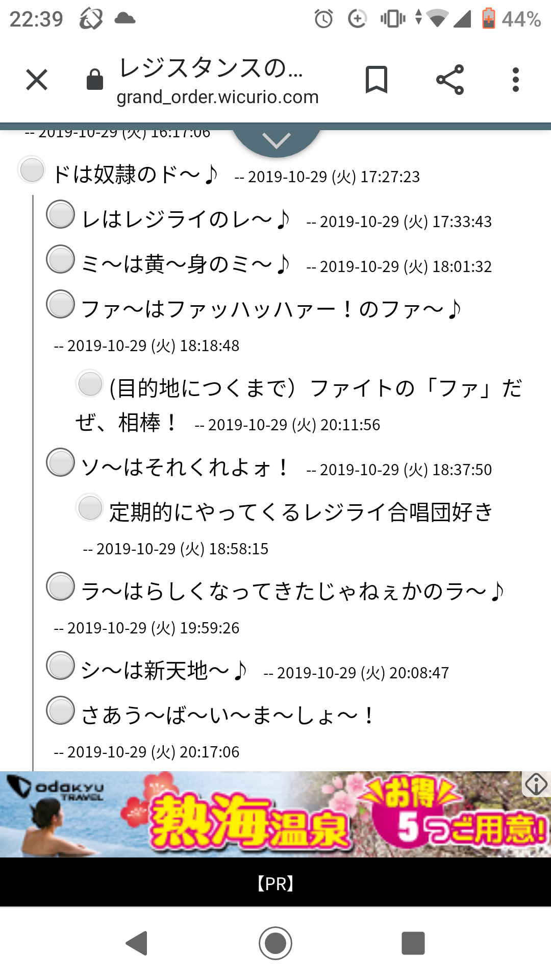Select radio for シ〜は新天地 comment
Viewport: 551px width, 980px height.
61,666
